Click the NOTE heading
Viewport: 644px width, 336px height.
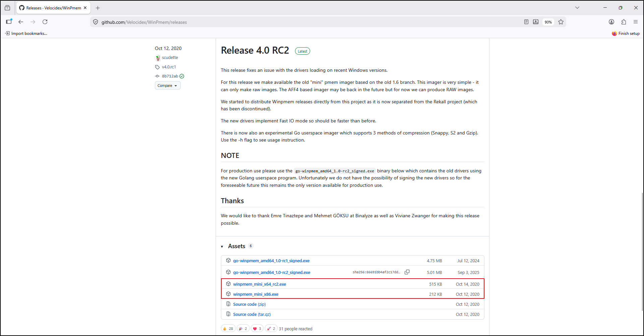click(230, 156)
